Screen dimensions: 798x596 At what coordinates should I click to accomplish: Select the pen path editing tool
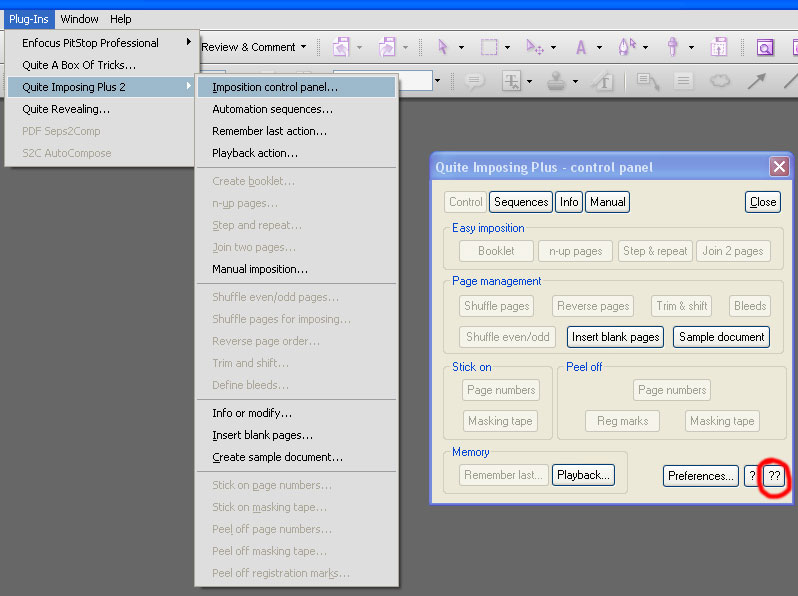(627, 47)
